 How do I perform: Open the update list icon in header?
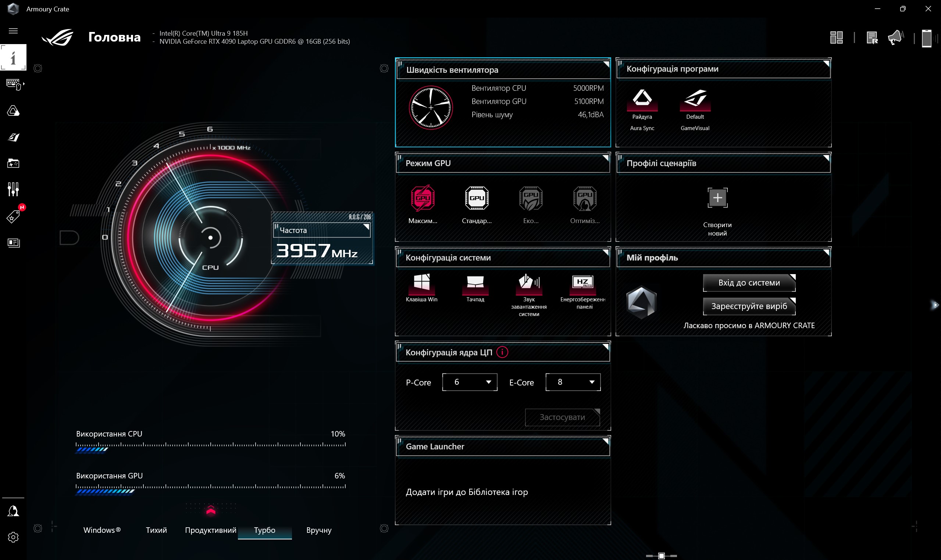click(872, 37)
